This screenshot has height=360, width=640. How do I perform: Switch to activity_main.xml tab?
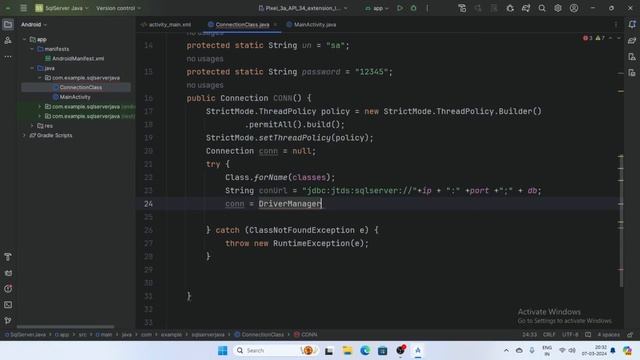click(x=166, y=24)
